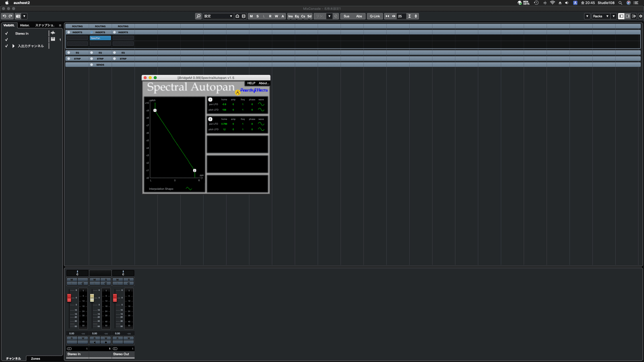Viewport: 644px width, 362px height.
Task: Click the HELP button in Spectral Autopan
Action: 251,83
